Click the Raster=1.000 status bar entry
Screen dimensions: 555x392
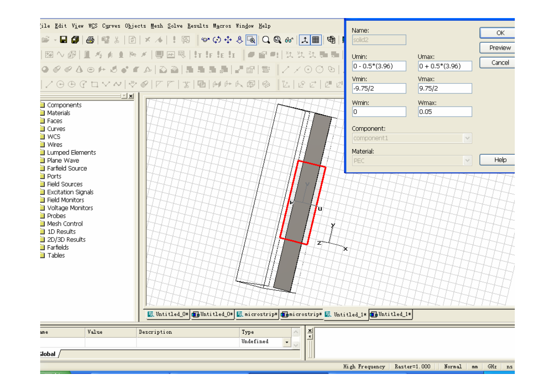click(413, 367)
